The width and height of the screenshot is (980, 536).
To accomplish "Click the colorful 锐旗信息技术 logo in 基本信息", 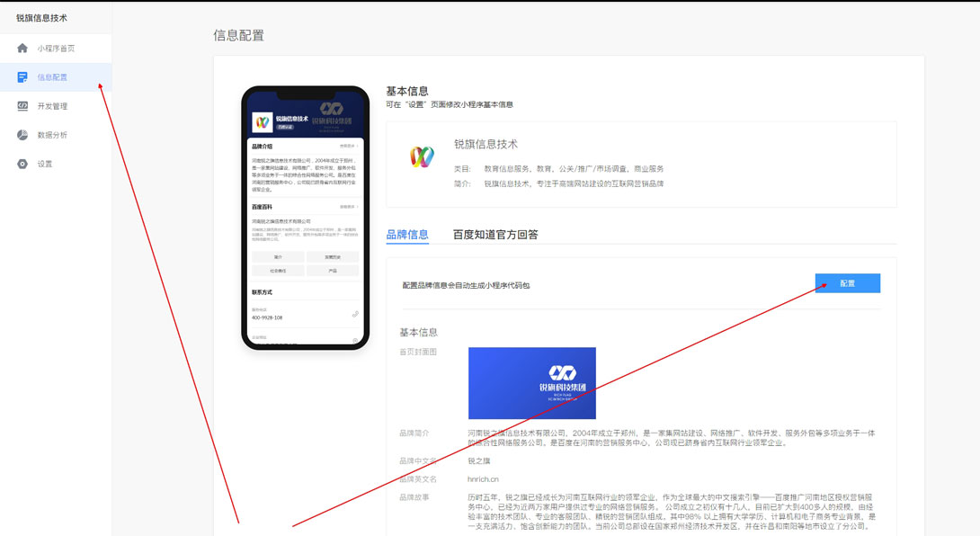I will coord(422,157).
